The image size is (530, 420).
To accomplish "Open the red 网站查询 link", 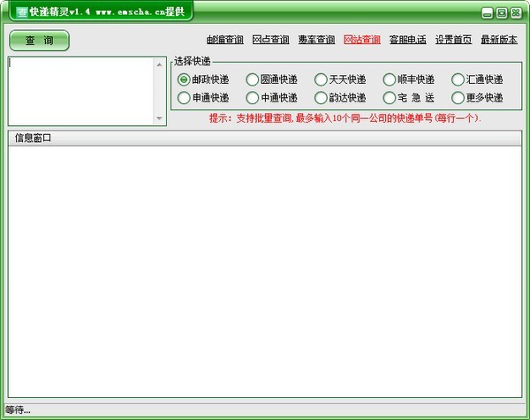I will [x=362, y=40].
